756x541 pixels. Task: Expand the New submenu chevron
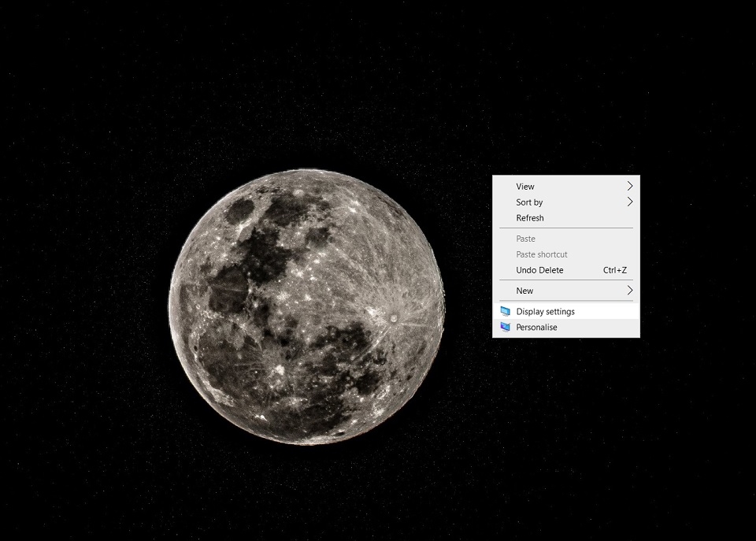pos(629,291)
